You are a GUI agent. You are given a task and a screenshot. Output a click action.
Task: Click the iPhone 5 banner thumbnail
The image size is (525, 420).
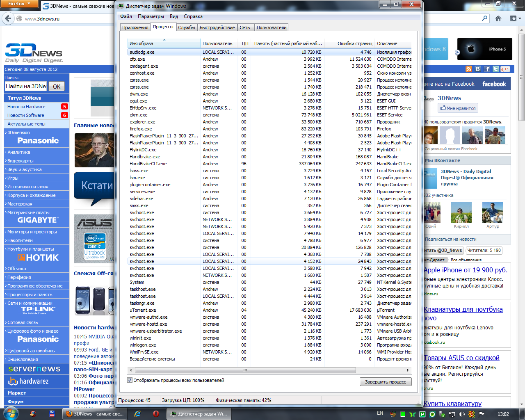[485, 49]
